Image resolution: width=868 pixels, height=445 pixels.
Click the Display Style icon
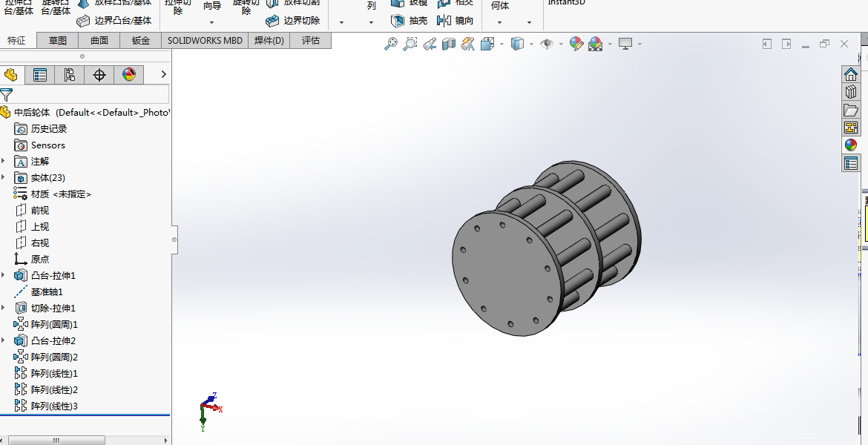click(x=517, y=44)
